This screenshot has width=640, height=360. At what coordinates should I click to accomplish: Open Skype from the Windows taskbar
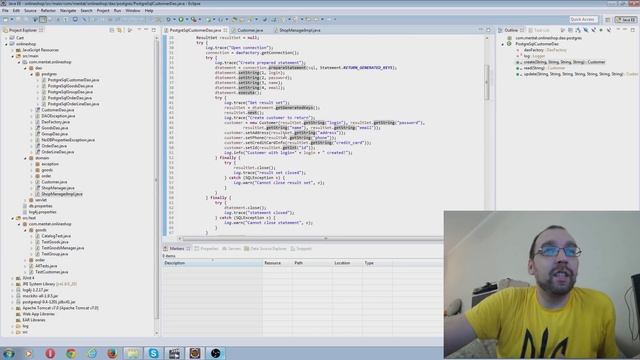[153, 353]
